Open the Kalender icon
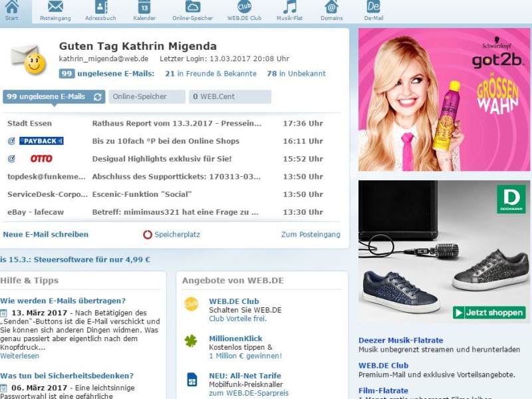Viewport: 532px width, 399px height. (x=144, y=7)
